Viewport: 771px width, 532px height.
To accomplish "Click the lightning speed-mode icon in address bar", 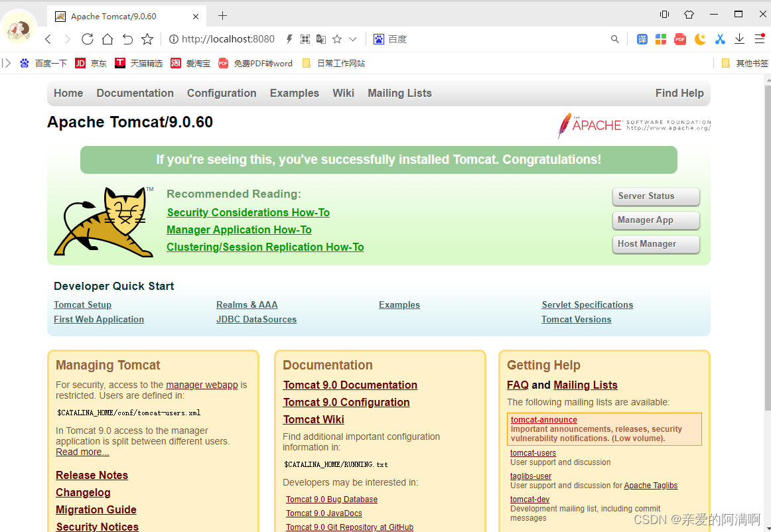I will point(289,39).
